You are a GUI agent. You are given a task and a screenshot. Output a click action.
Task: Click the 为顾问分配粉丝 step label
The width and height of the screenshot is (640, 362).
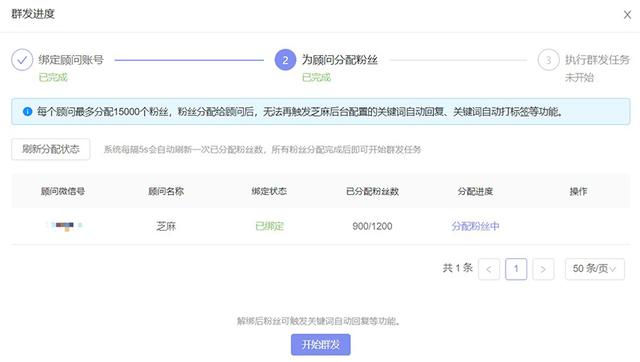(x=340, y=60)
